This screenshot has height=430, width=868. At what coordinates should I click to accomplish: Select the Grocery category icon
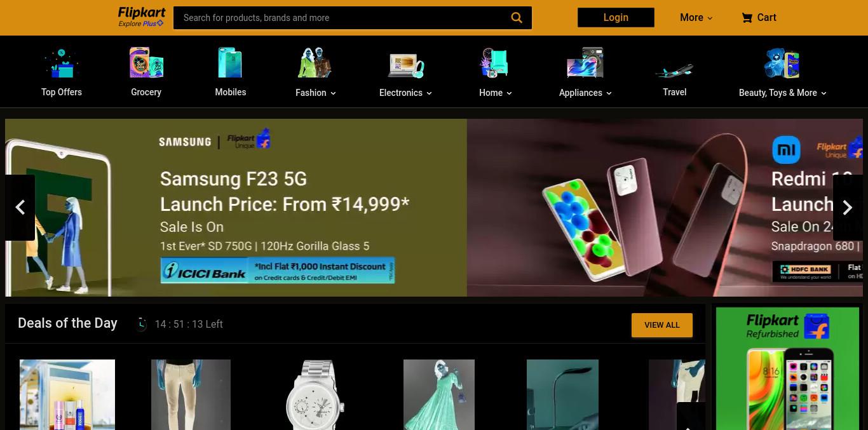(x=146, y=63)
